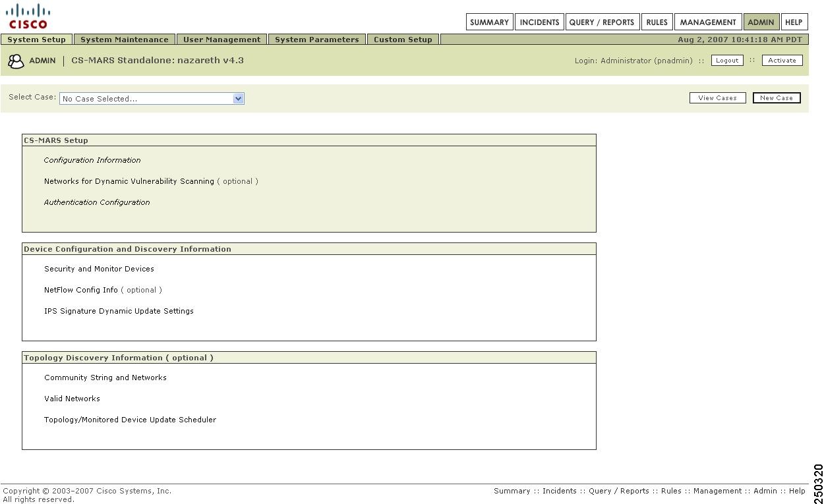Image resolution: width=824 pixels, height=504 pixels.
Task: Open Topology/Monitored Device Update Scheduler
Action: 130,420
